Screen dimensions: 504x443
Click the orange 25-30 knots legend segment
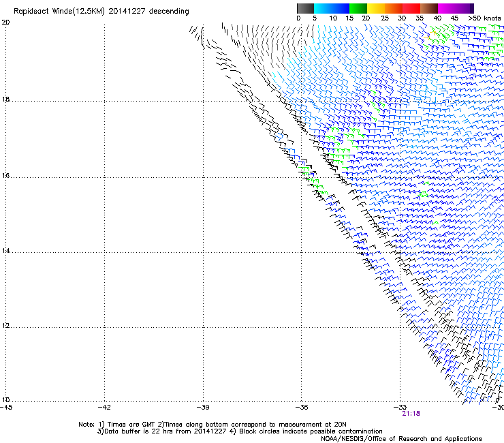(394, 8)
